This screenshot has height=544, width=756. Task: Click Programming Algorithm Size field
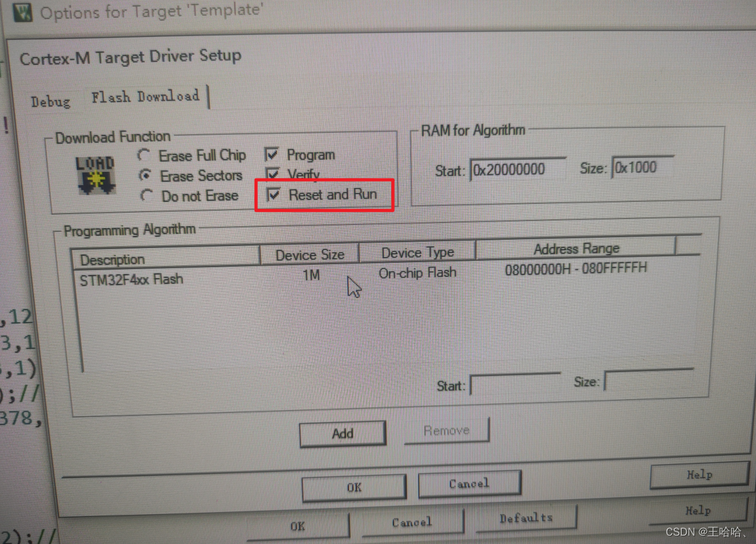coord(649,380)
